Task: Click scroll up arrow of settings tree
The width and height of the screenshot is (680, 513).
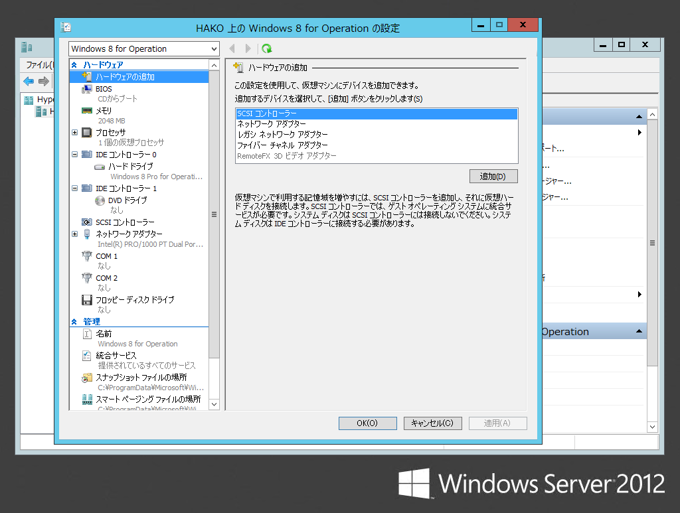Action: [214, 65]
